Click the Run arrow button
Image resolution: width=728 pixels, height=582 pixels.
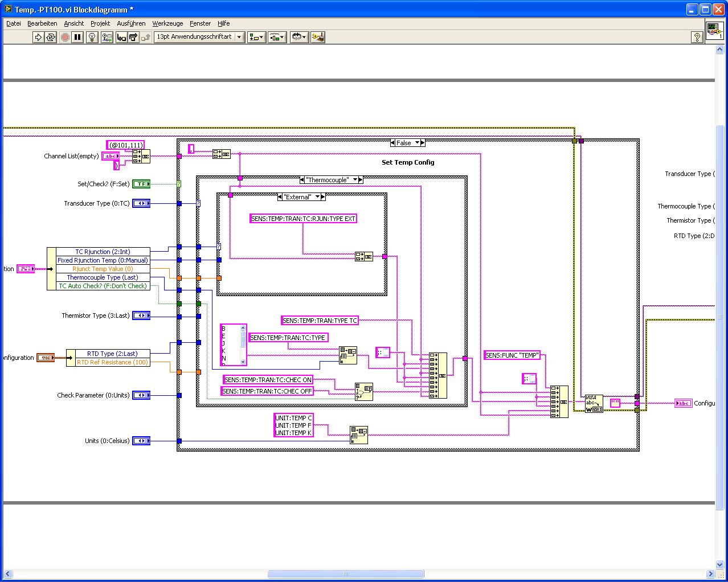[38, 37]
